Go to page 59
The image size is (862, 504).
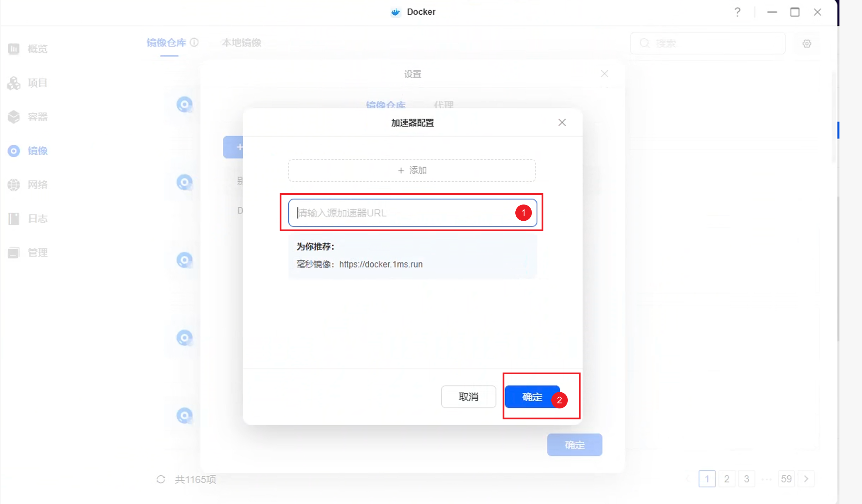786,479
